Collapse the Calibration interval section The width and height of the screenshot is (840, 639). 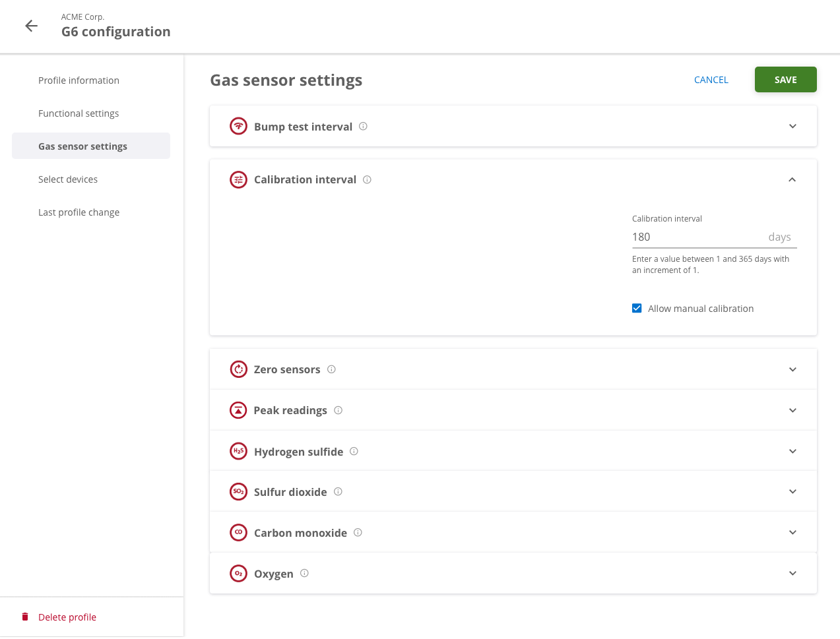click(792, 179)
